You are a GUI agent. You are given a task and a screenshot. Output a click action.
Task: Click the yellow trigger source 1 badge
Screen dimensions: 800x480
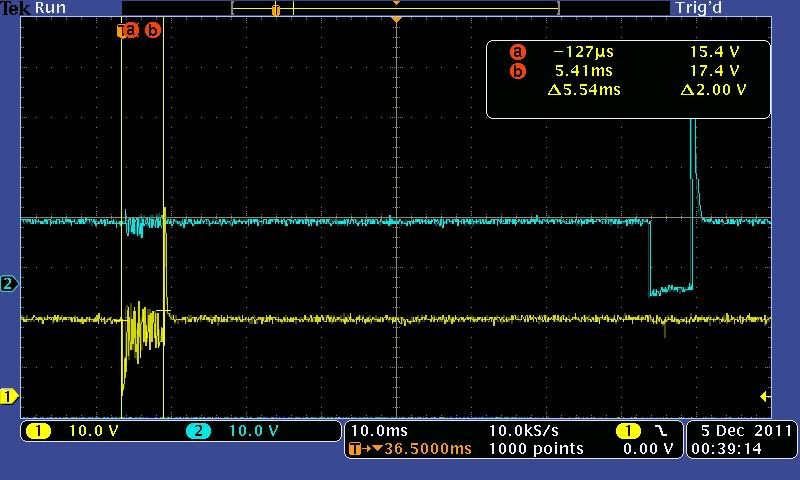tap(628, 431)
